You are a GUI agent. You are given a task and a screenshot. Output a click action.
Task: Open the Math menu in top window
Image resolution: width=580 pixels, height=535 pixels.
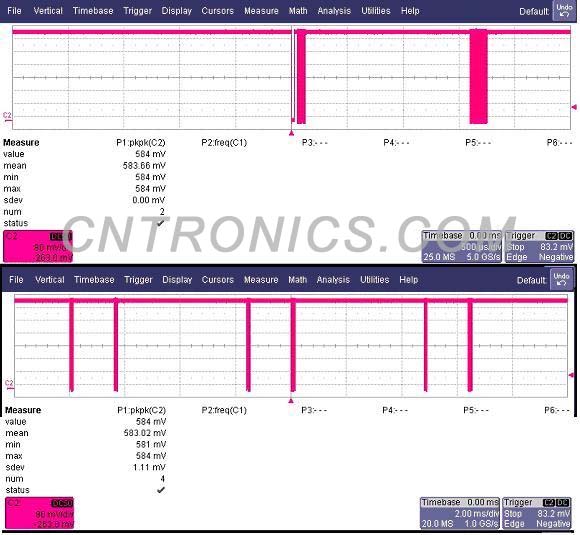[x=298, y=11]
